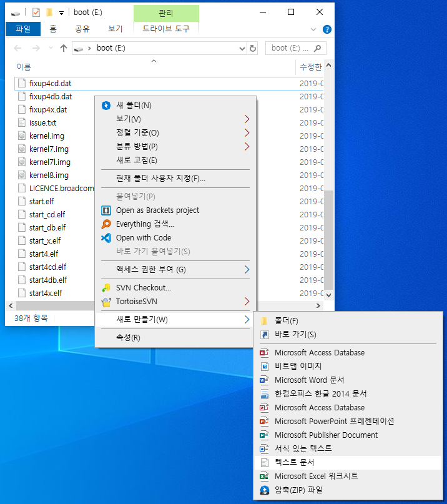Image resolution: width=447 pixels, height=504 pixels.
Task: Click the ZIP archive icon beside 압축(ZIP) 파일
Action: coord(264,490)
